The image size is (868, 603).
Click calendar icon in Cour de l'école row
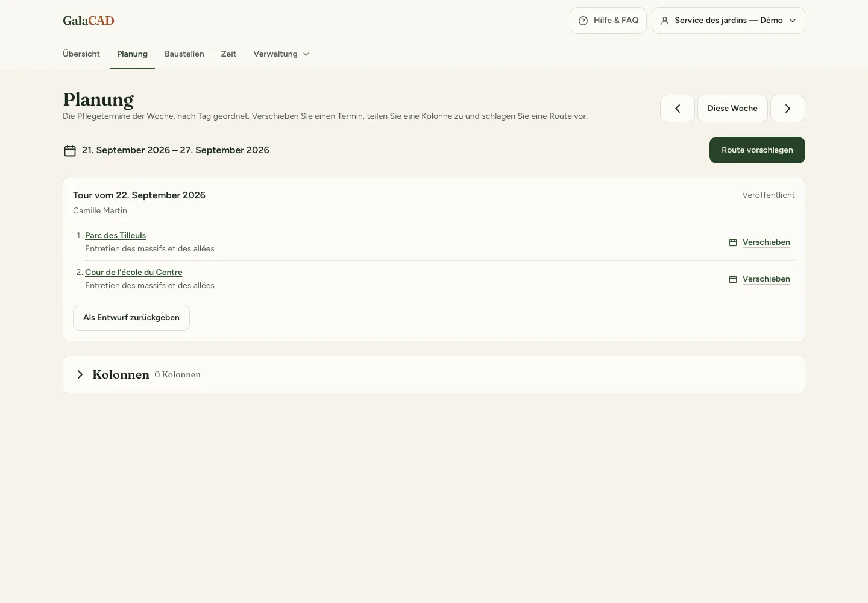tap(733, 279)
